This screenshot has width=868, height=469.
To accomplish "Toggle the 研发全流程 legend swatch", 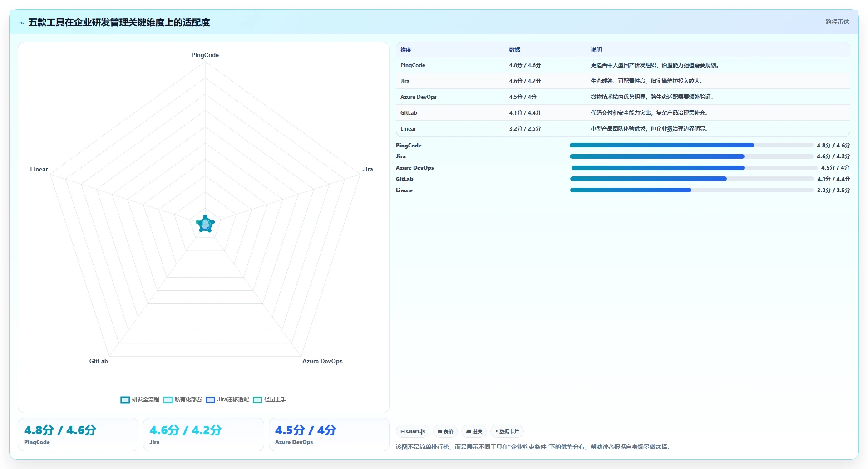I will (125, 400).
